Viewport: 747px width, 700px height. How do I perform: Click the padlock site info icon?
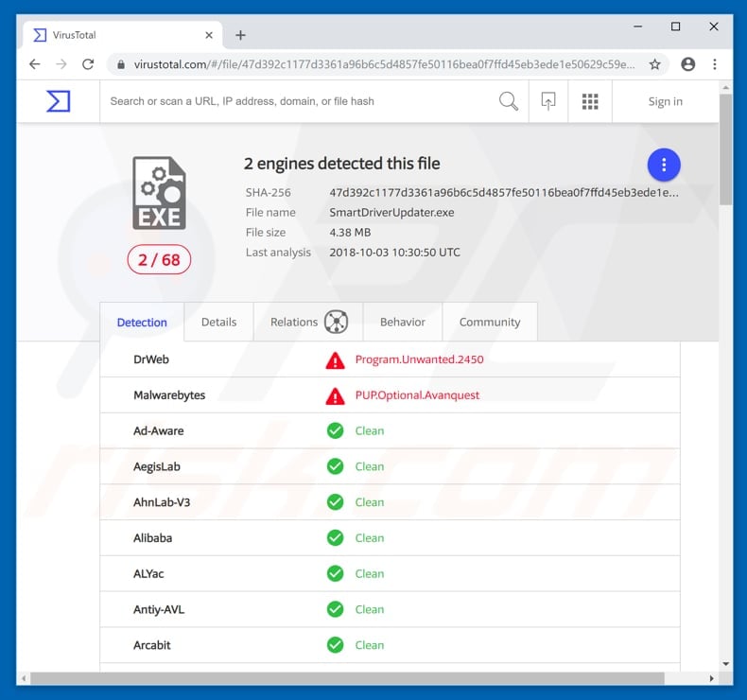pyautogui.click(x=121, y=64)
